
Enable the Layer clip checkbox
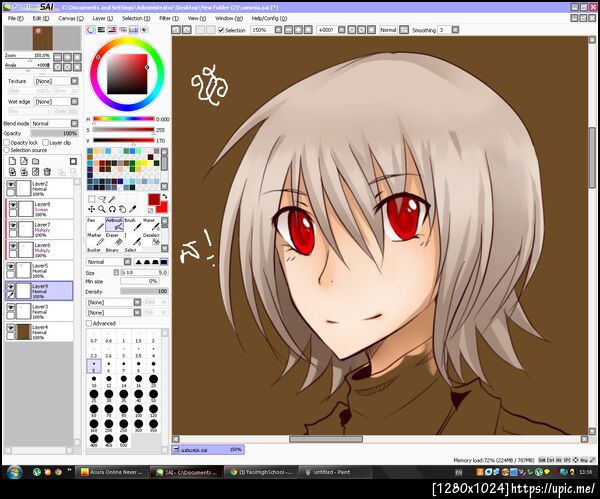[46, 142]
